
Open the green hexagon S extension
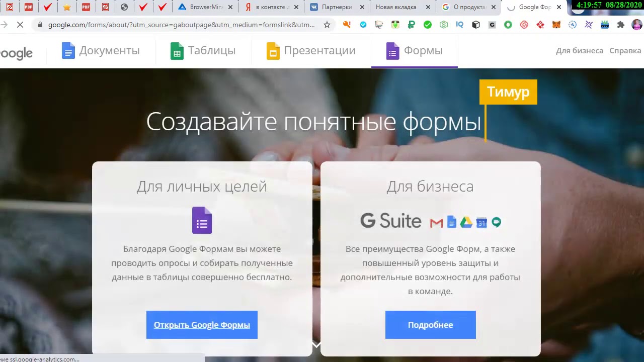(x=444, y=25)
